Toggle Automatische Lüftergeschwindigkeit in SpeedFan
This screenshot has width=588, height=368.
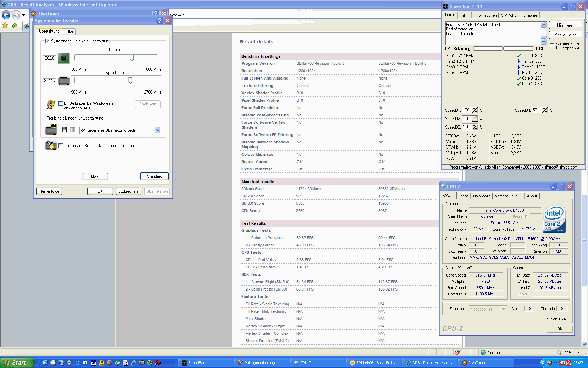tap(552, 46)
